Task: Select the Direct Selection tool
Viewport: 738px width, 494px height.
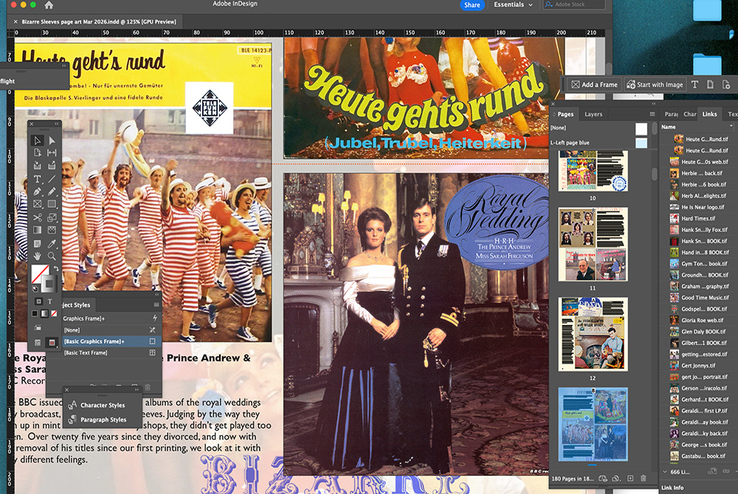Action: click(52, 140)
